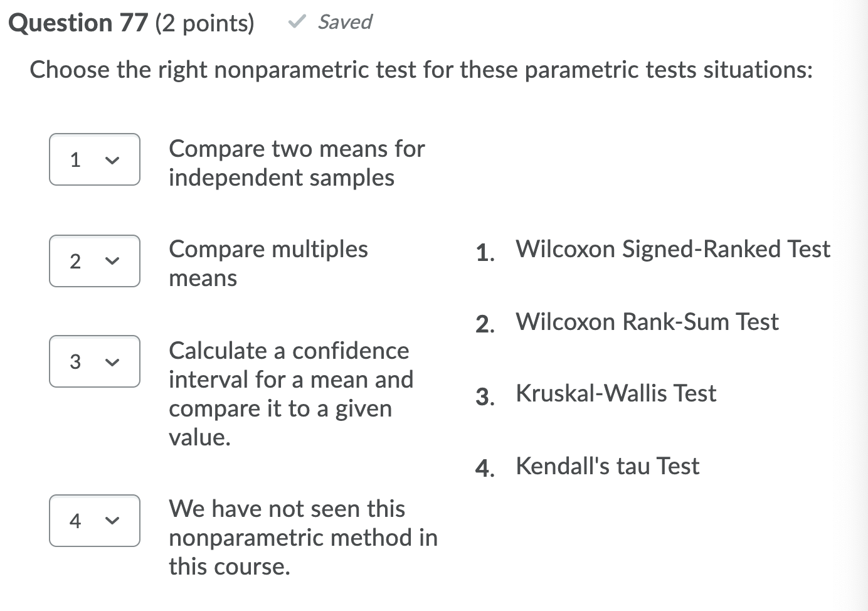Click 'Compare two means for independent samples' text

(296, 162)
